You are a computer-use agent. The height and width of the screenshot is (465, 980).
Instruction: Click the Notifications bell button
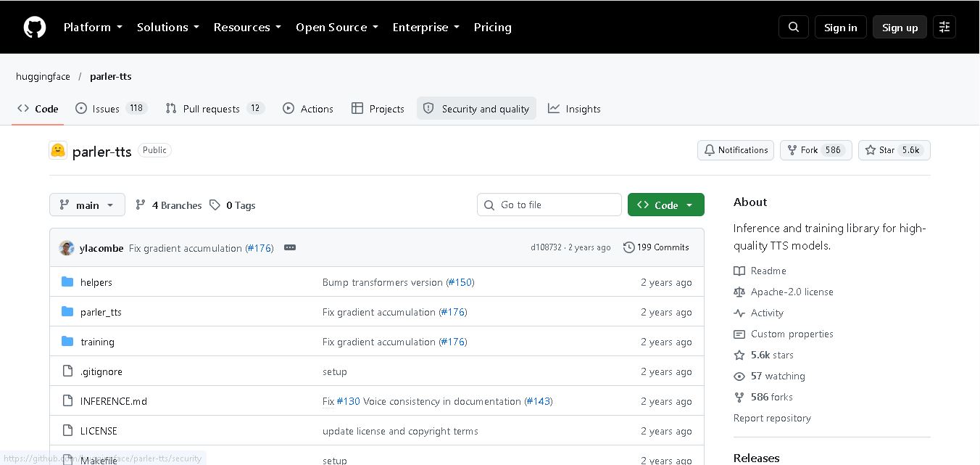pos(736,150)
